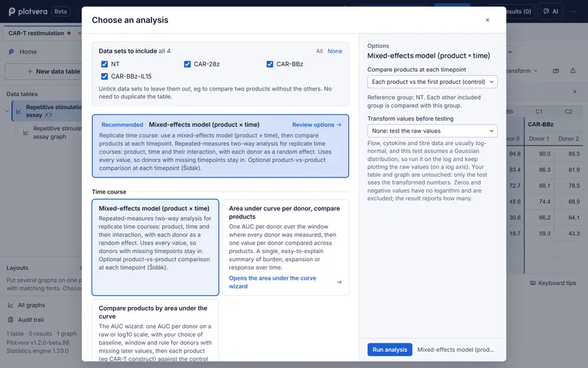
Task: Select the Recommended mixed-effects model card
Action: pyautogui.click(x=220, y=146)
